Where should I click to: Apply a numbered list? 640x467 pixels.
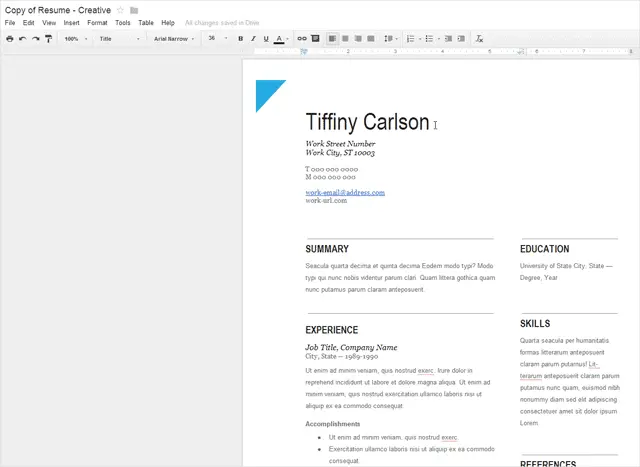coord(411,39)
